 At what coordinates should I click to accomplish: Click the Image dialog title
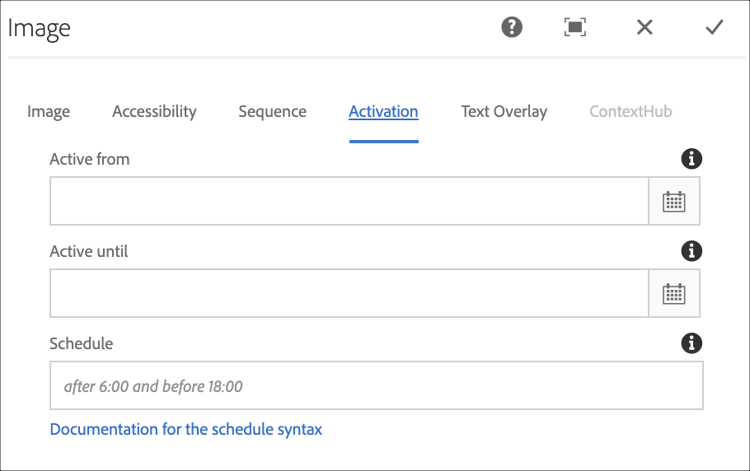click(x=39, y=27)
